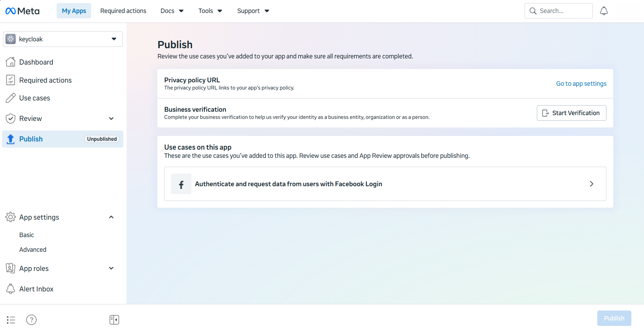The image size is (644, 329).
Task: Open Facebook Login use case chevron arrow
Action: point(591,184)
